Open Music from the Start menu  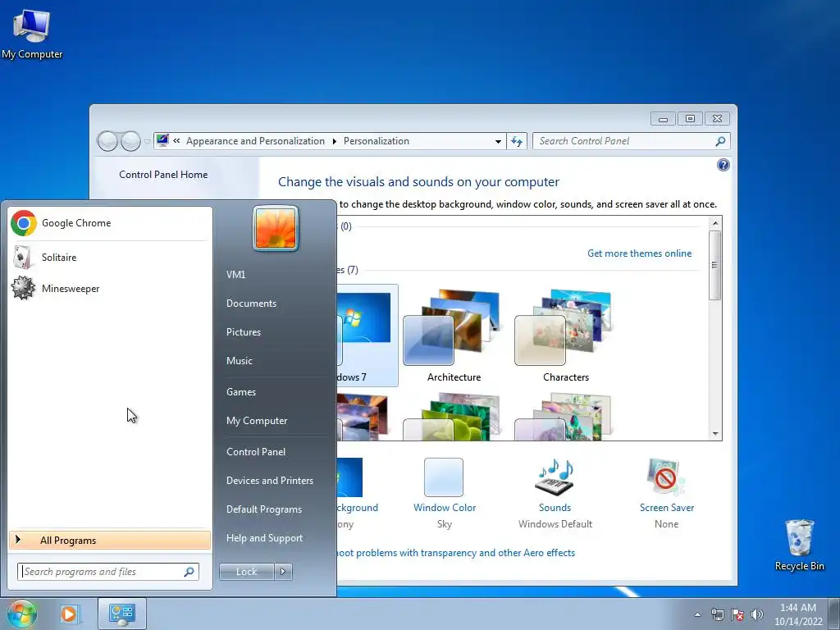pyautogui.click(x=239, y=361)
